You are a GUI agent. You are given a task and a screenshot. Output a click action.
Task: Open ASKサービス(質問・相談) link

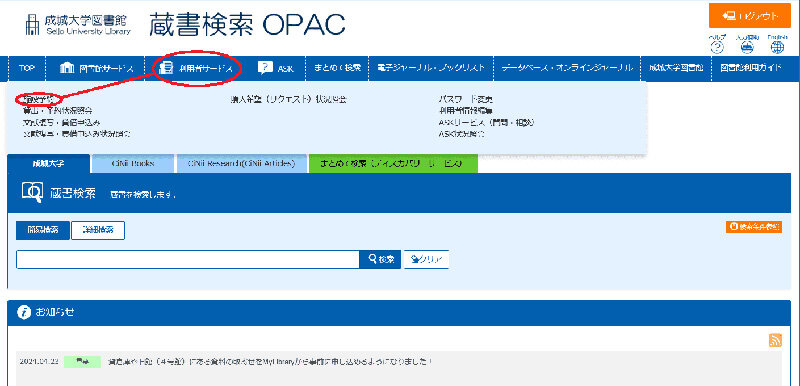[x=486, y=122]
